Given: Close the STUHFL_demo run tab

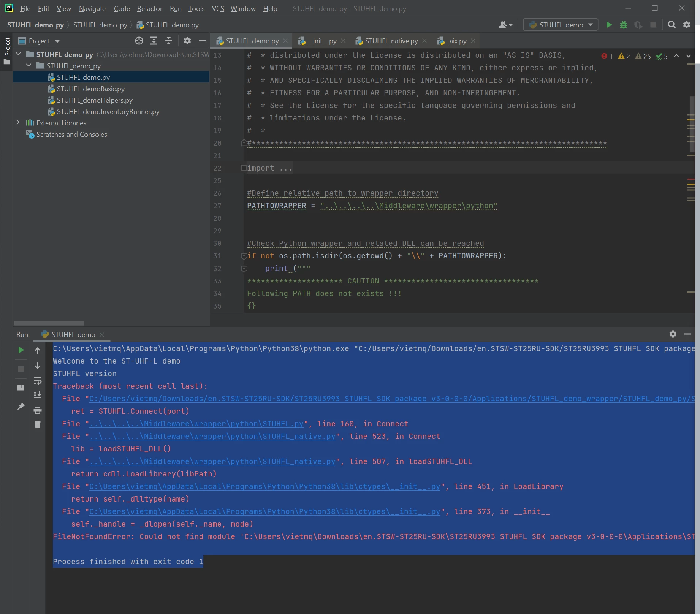Looking at the screenshot, I should tap(102, 334).
